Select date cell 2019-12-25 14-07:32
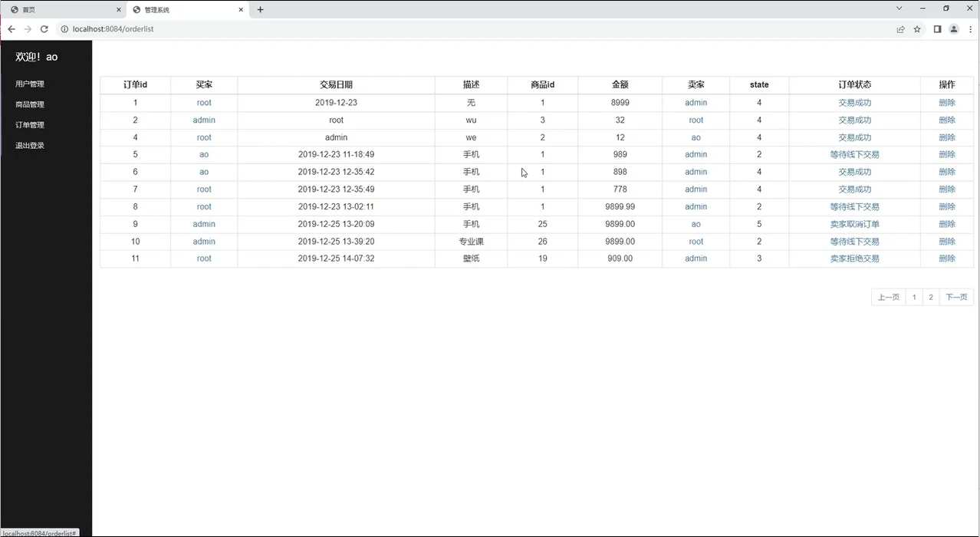 [x=337, y=259]
